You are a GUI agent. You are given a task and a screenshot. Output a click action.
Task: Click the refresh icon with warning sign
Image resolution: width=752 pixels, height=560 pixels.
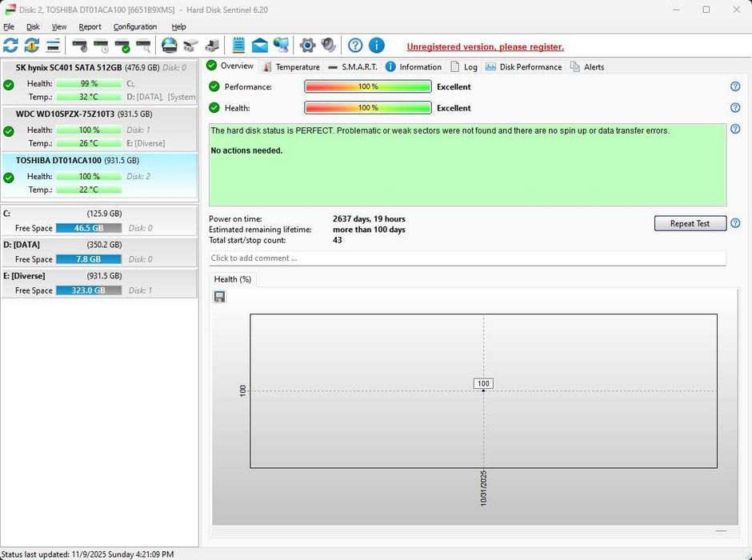click(x=32, y=46)
